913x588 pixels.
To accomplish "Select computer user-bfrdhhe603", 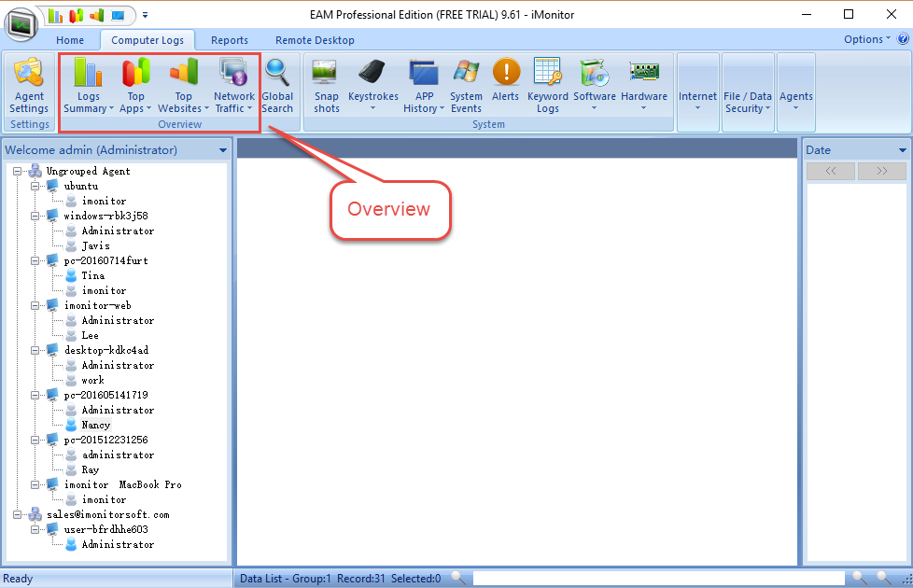I will pos(106,530).
